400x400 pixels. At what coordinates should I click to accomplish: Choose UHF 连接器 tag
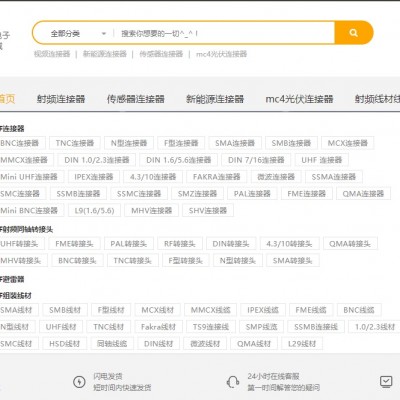pos(322,160)
